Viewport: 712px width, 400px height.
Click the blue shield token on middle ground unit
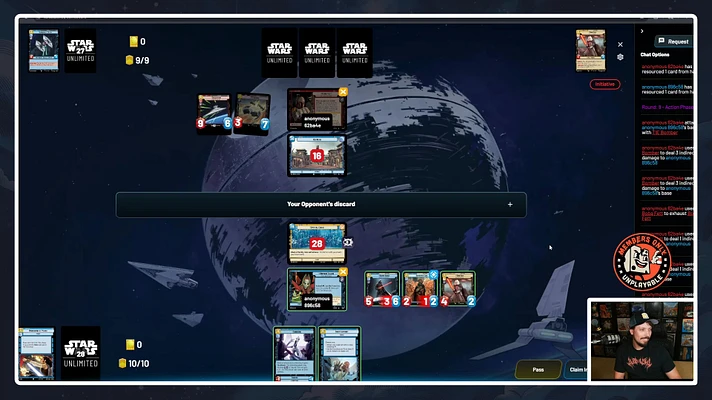[x=434, y=274]
